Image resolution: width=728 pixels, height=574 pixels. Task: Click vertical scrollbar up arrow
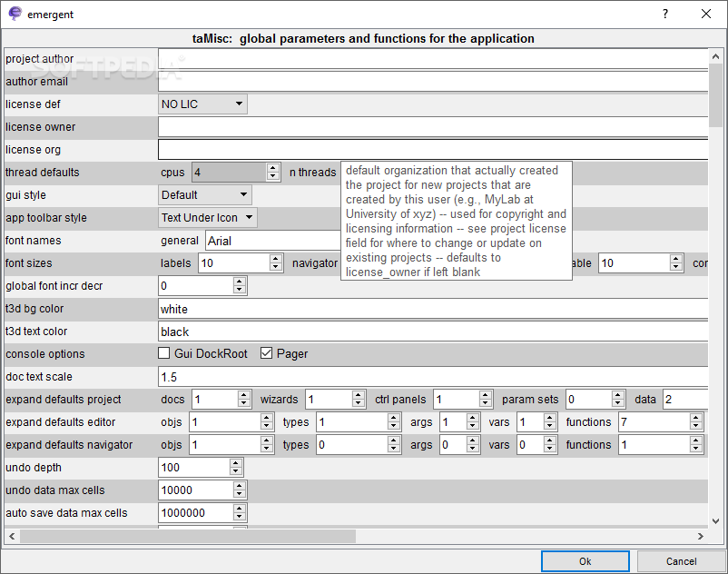715,56
